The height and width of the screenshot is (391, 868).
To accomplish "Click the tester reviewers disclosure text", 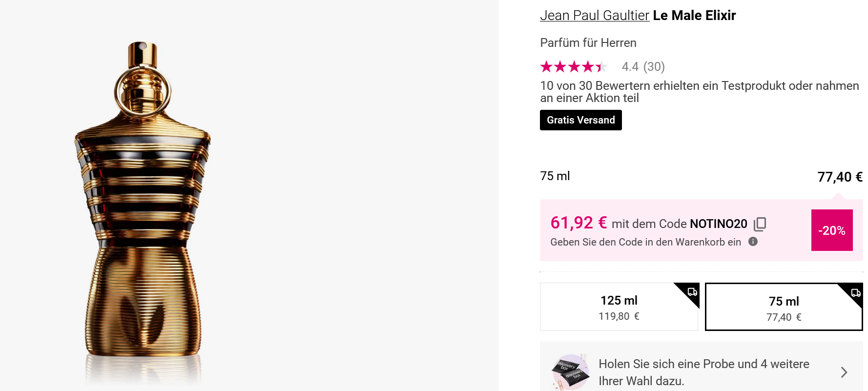I will [699, 92].
